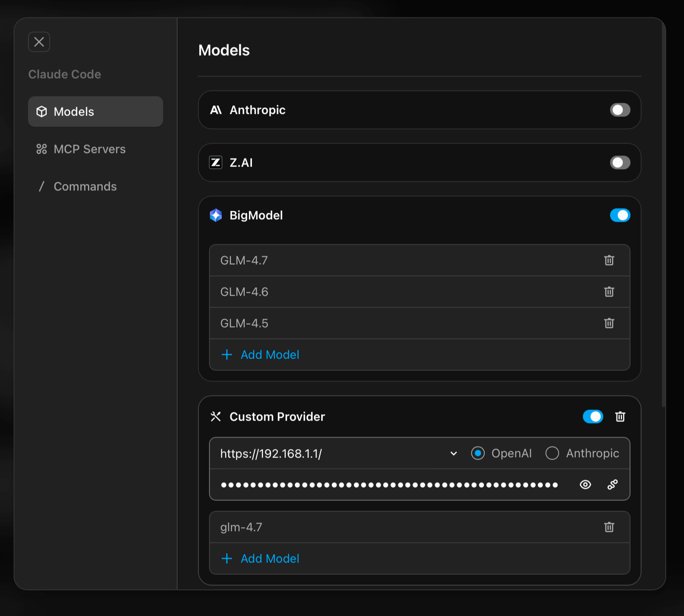Turn off the Custom Provider switch

pyautogui.click(x=593, y=417)
